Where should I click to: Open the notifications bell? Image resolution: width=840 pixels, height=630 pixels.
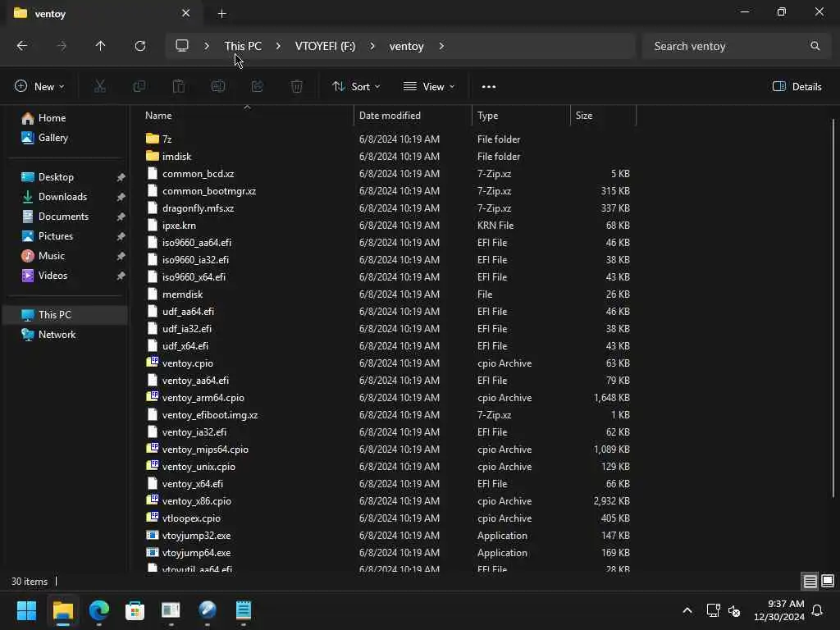coord(818,610)
